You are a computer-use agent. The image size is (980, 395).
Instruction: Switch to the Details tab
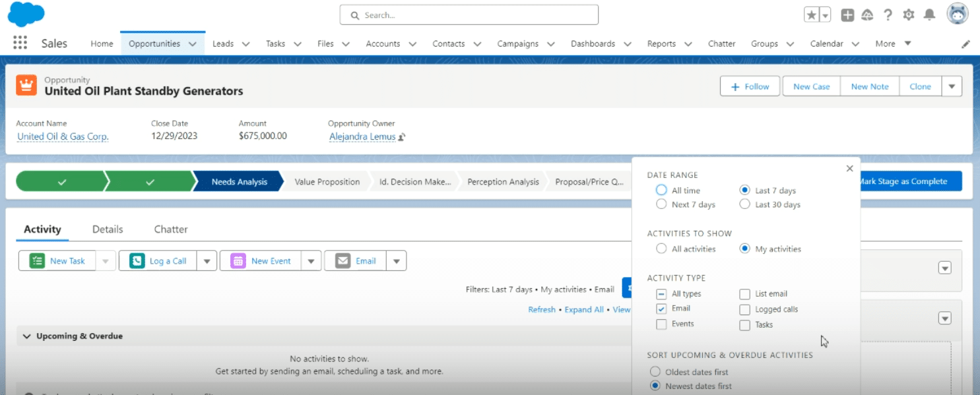tap(108, 229)
